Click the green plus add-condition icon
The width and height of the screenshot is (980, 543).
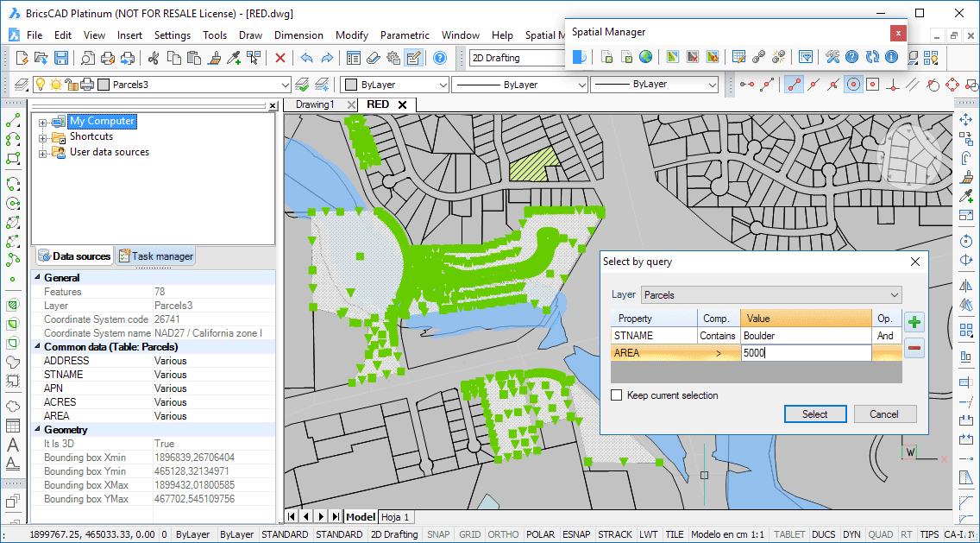[914, 323]
